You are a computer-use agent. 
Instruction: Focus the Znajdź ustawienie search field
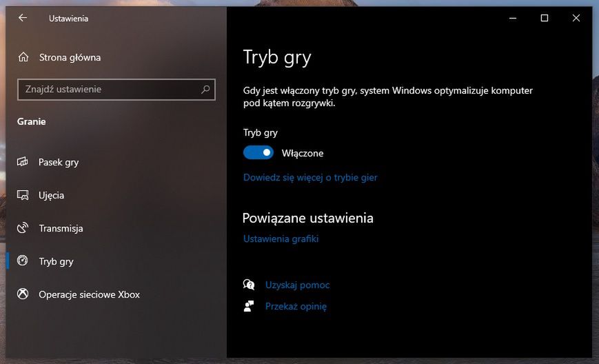pos(116,90)
